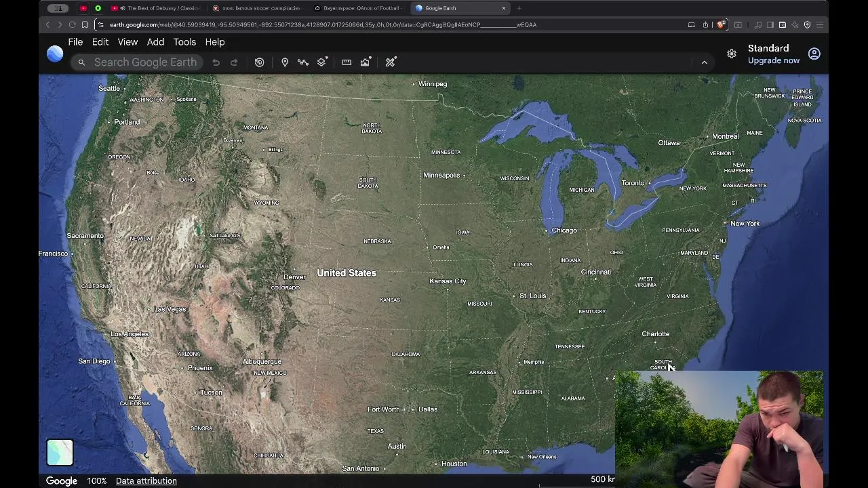868x488 pixels.
Task: Bookmark this page icon
Action: (85, 25)
